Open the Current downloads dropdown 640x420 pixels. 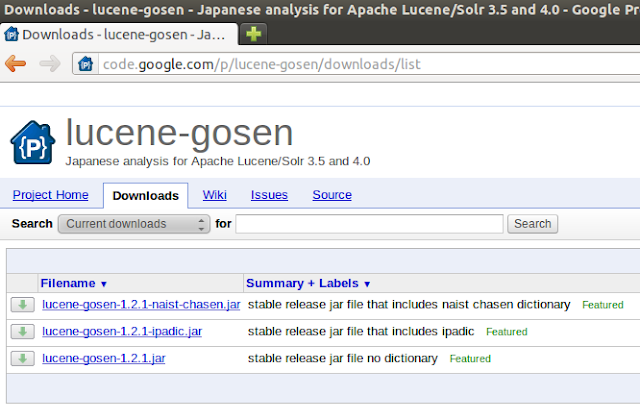[x=134, y=224]
